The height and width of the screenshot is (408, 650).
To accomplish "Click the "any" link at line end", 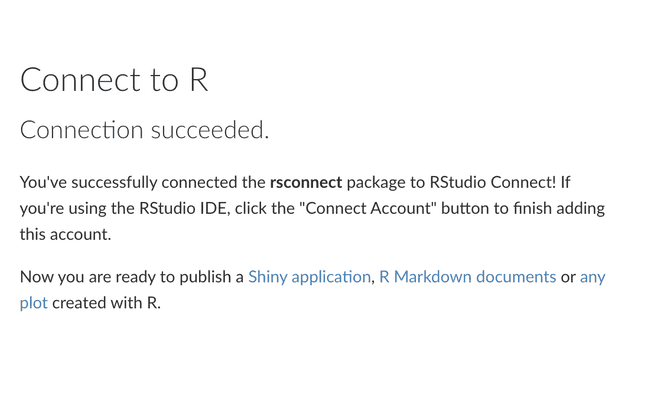I will (x=592, y=277).
